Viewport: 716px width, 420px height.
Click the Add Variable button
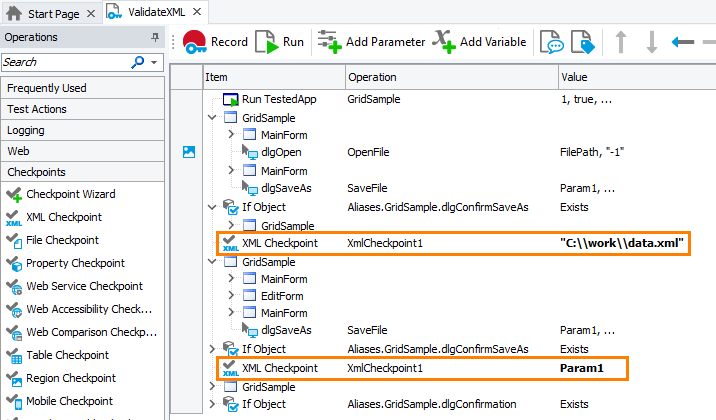tap(480, 42)
